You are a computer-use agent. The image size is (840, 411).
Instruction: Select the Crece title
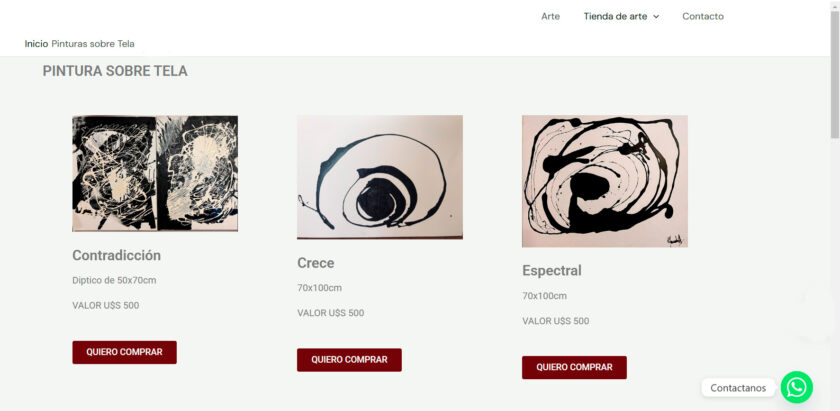(316, 263)
